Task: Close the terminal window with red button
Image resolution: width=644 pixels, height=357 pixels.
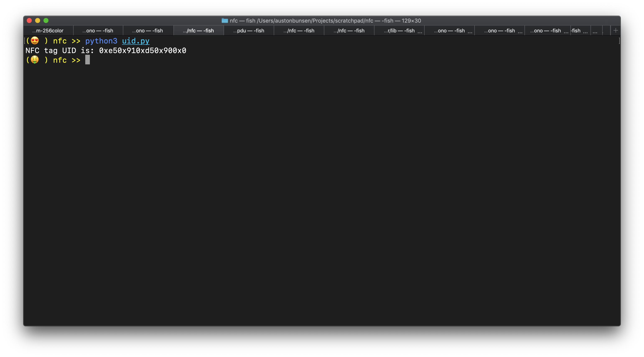Action: [x=29, y=20]
